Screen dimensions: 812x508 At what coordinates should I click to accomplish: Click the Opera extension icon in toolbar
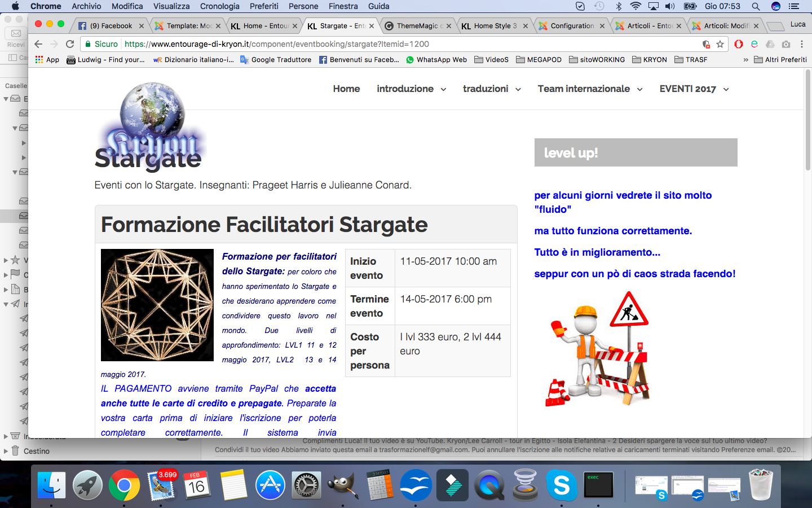pos(739,44)
